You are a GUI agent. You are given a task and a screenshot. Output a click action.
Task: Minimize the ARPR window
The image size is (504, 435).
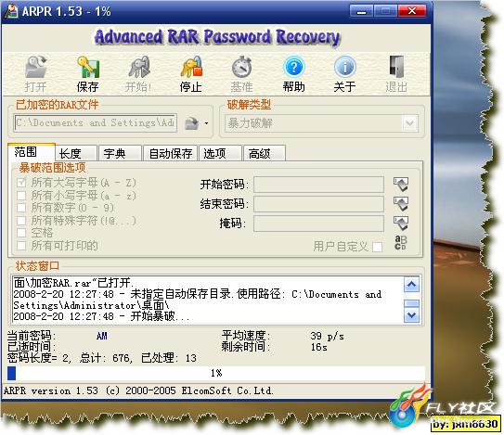point(361,11)
